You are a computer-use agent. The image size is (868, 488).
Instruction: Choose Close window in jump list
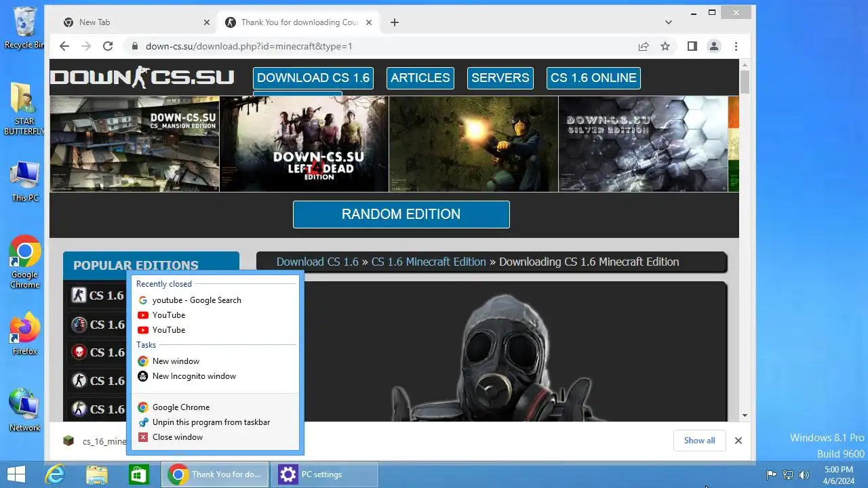pyautogui.click(x=215, y=437)
